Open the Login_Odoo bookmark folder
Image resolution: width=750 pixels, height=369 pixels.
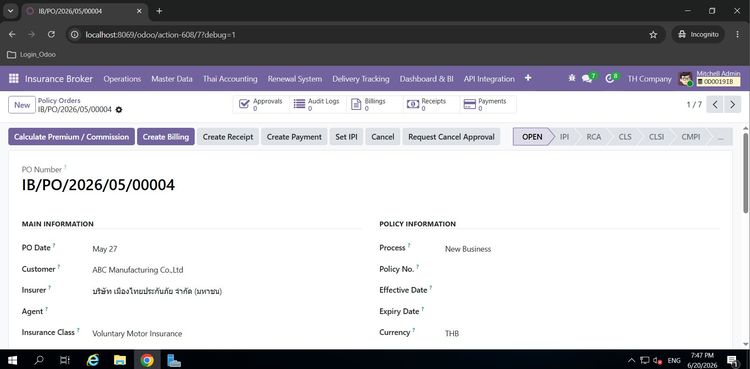(32, 55)
